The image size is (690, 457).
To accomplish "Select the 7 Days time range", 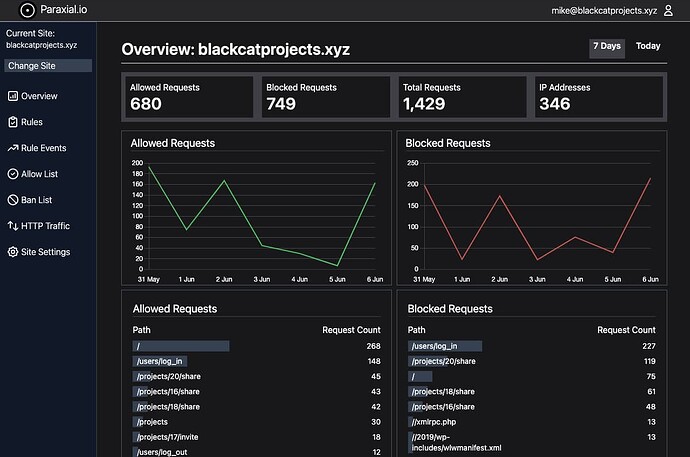I will (606, 48).
